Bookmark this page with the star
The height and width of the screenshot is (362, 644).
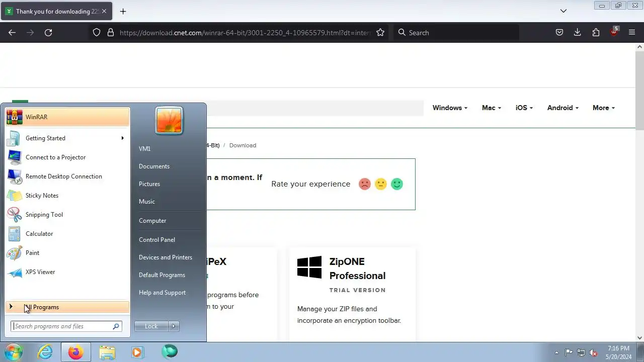pyautogui.click(x=380, y=33)
